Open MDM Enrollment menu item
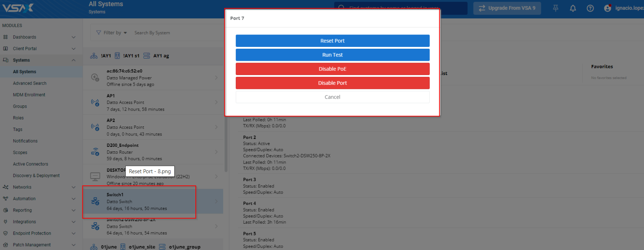Viewport: 644px width, 250px height. pos(29,95)
